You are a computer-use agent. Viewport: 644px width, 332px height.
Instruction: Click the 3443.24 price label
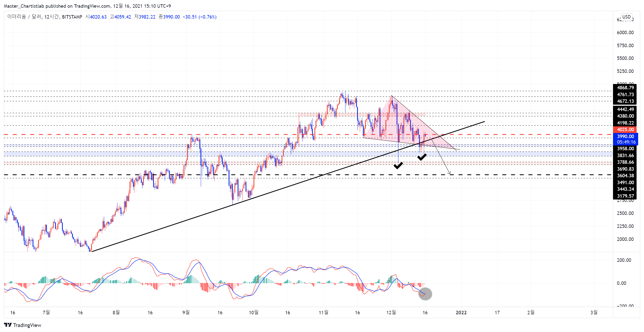(x=625, y=189)
